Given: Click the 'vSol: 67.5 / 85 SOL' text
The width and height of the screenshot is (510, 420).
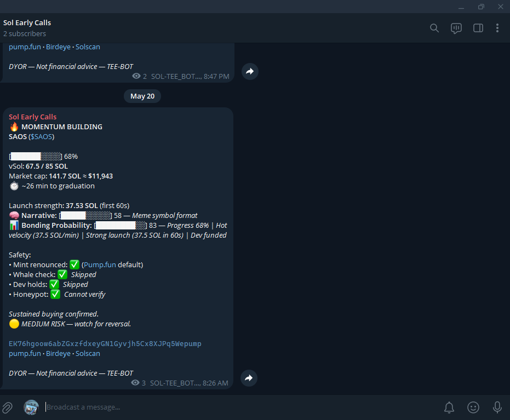Looking at the screenshot, I should tap(38, 166).
